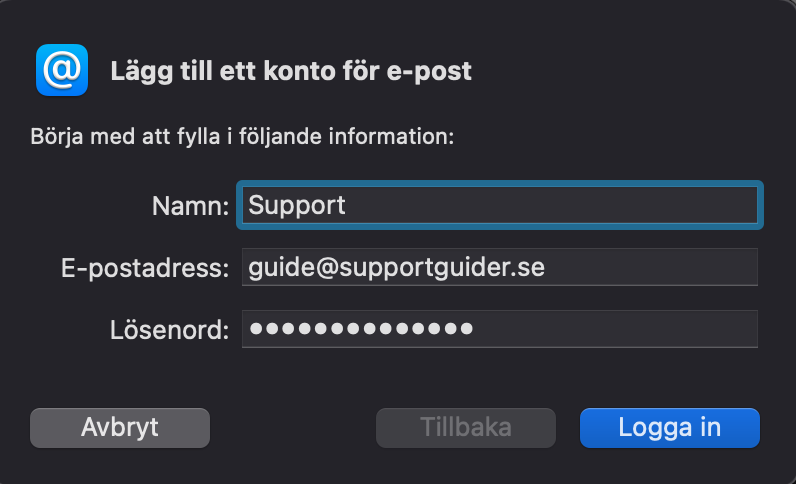
Task: Click the greyed-out Tillbaka button
Action: [466, 428]
